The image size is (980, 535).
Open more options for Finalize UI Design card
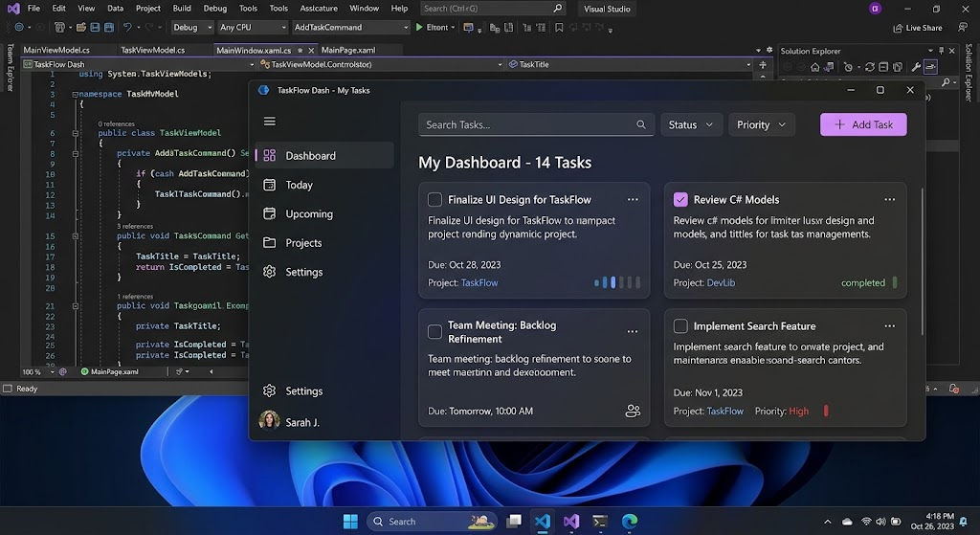pos(633,200)
